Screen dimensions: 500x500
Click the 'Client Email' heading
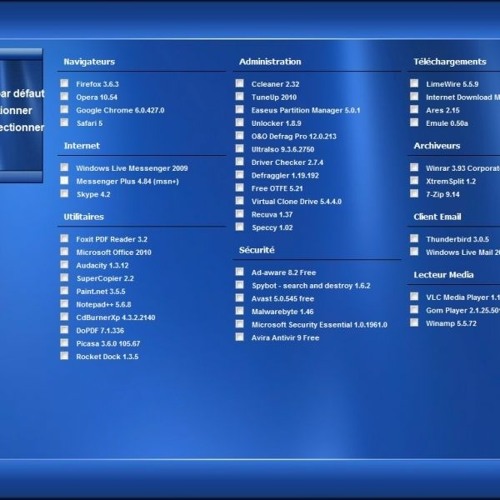(x=438, y=217)
